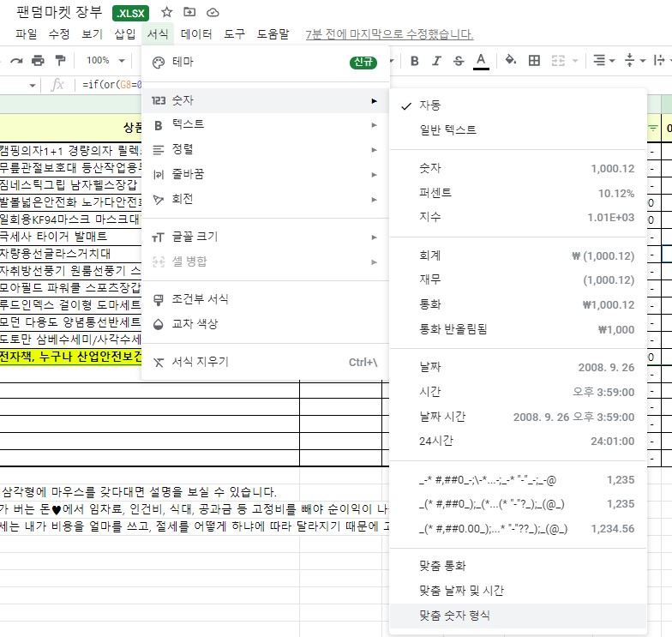The image size is (672, 637).
Task: Open the 삽입 menu
Action: [125, 34]
